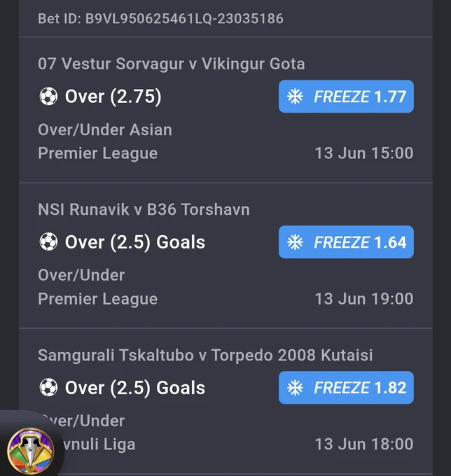
Task: Select the Over (2.75) selection label
Action: pyautogui.click(x=113, y=97)
